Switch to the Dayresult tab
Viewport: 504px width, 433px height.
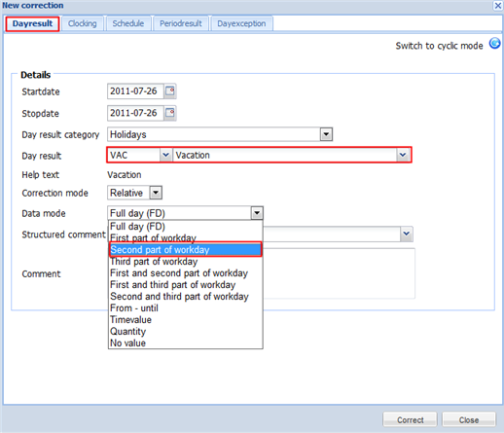point(32,23)
